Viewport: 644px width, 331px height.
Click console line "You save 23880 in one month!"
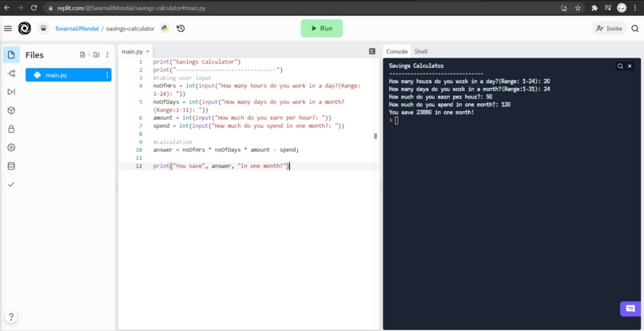click(431, 112)
